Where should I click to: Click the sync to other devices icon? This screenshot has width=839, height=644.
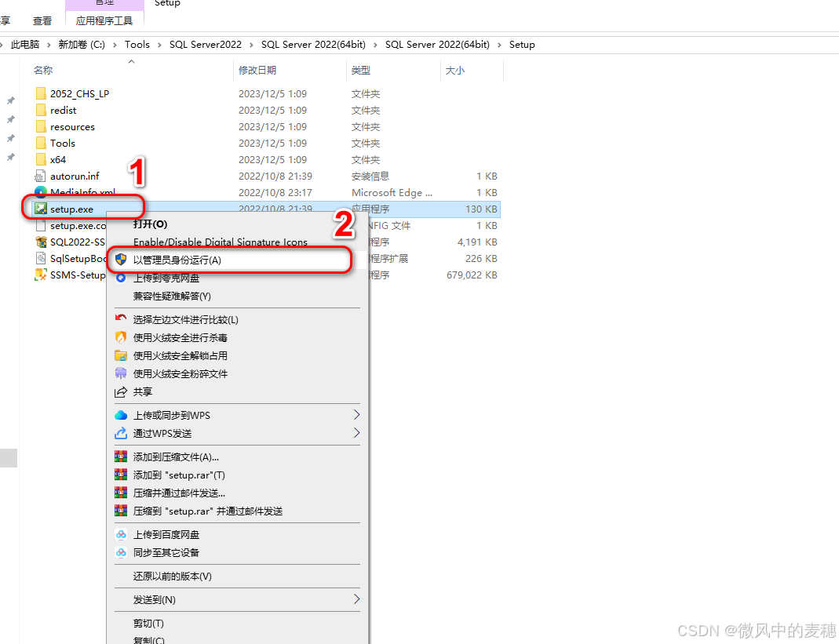click(x=121, y=552)
